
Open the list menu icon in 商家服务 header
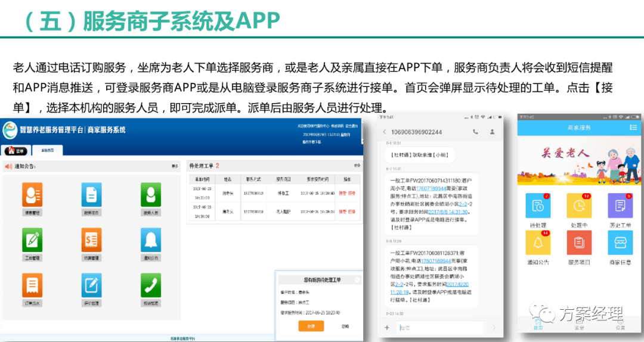tap(633, 128)
